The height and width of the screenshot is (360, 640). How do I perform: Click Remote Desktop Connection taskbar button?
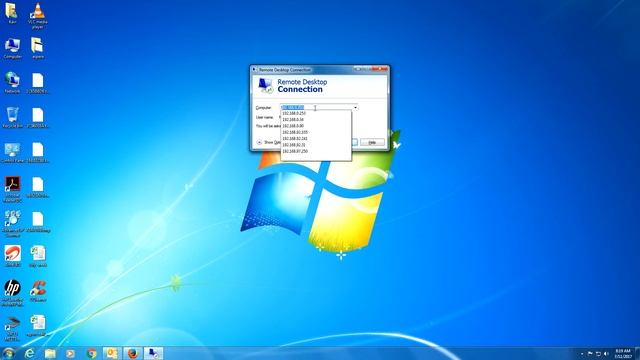click(x=153, y=353)
